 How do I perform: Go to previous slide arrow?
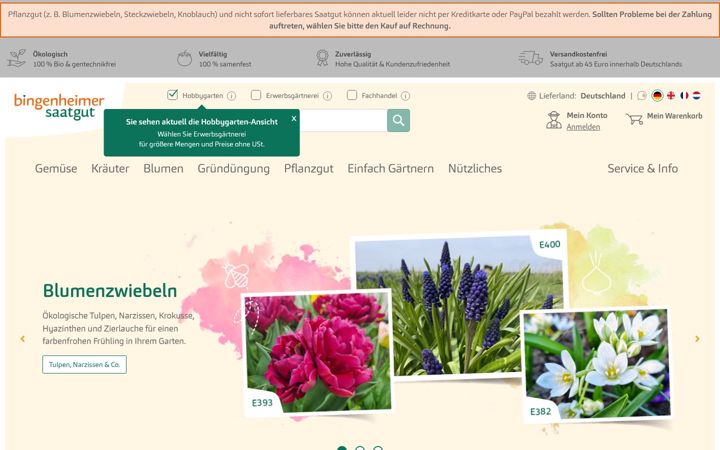pyautogui.click(x=22, y=339)
